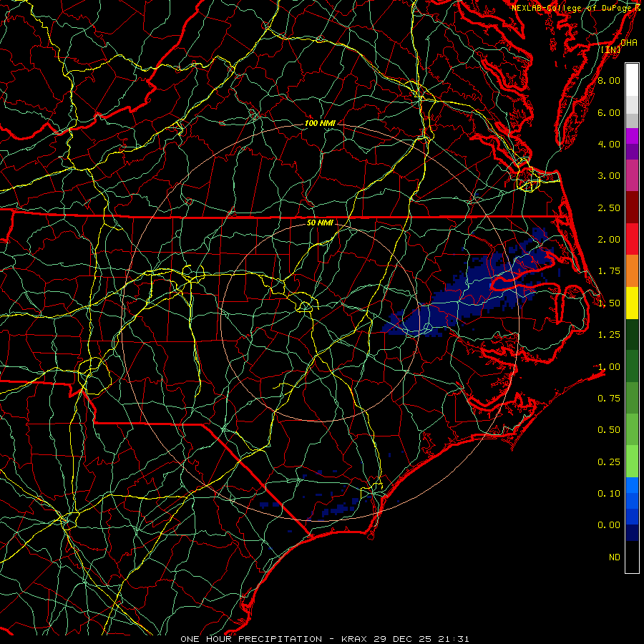
Task: Click the pink 3.00 legend swatch
Action: 632,175
